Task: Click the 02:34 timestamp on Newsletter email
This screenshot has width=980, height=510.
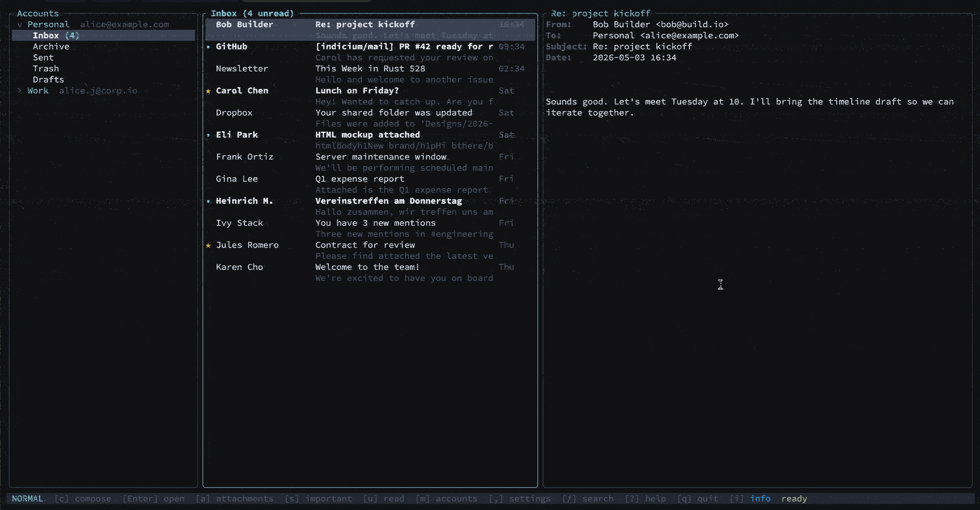Action: click(512, 69)
